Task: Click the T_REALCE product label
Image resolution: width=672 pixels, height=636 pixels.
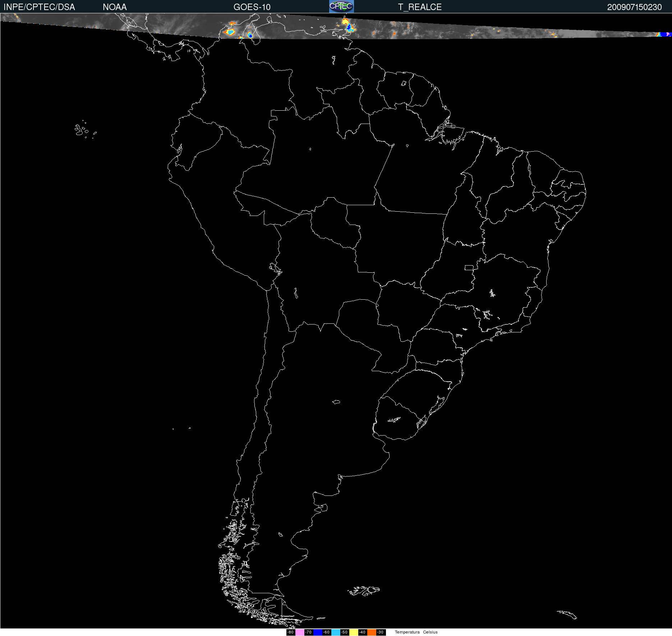Action: point(420,7)
